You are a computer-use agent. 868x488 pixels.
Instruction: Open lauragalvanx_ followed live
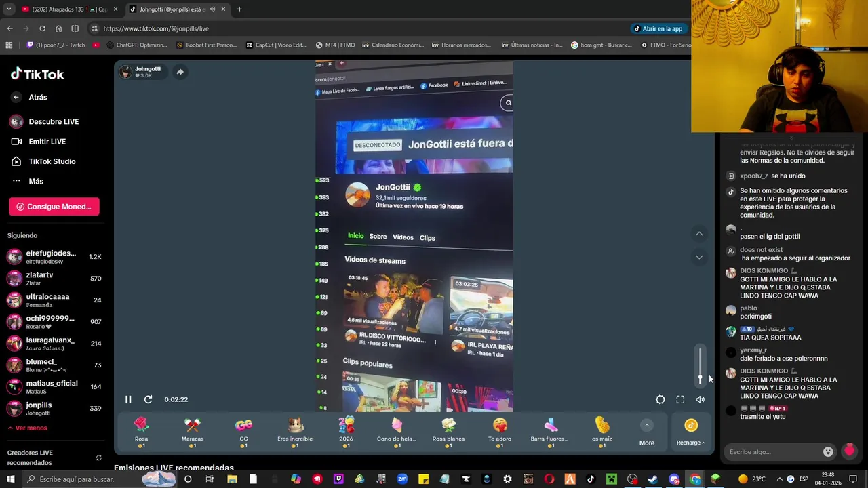pyautogui.click(x=54, y=344)
